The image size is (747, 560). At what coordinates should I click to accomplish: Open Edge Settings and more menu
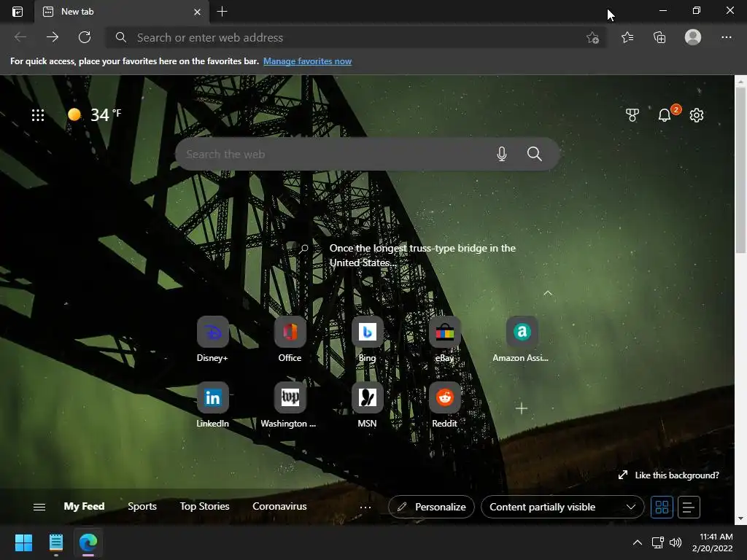(x=726, y=37)
